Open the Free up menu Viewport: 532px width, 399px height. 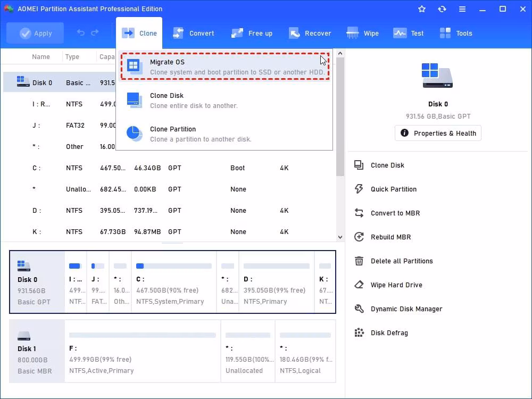tap(252, 33)
